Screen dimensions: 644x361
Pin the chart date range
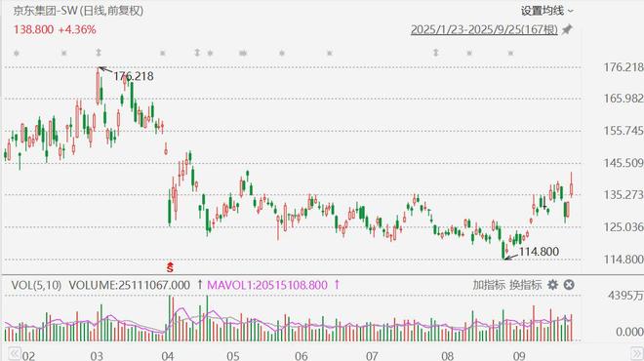tap(568, 29)
